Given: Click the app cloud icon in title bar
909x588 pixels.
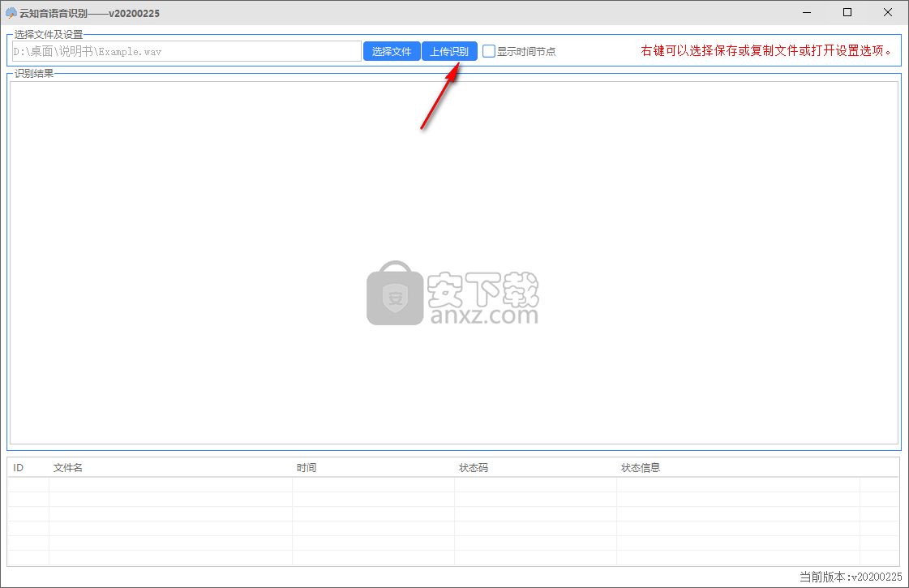Looking at the screenshot, I should [x=11, y=13].
